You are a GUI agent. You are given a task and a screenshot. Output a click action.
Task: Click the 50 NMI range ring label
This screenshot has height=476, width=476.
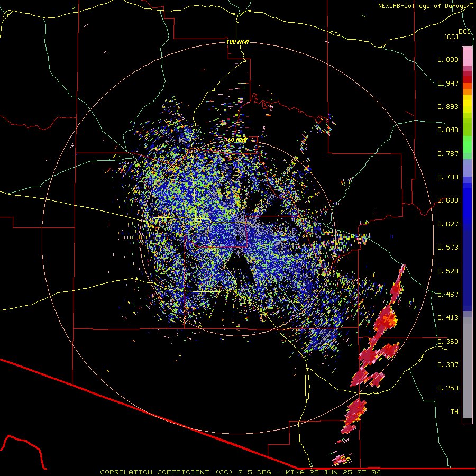pyautogui.click(x=237, y=140)
